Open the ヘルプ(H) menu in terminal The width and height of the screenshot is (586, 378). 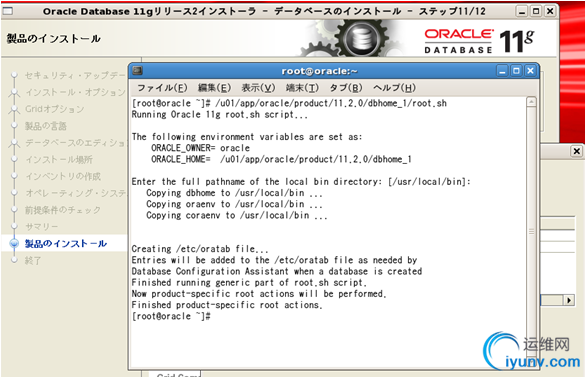(394, 88)
